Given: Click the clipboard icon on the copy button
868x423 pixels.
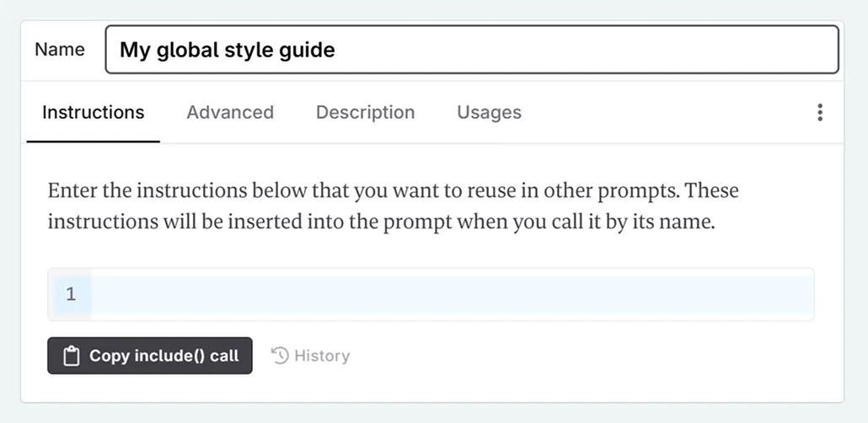Looking at the screenshot, I should coord(72,356).
